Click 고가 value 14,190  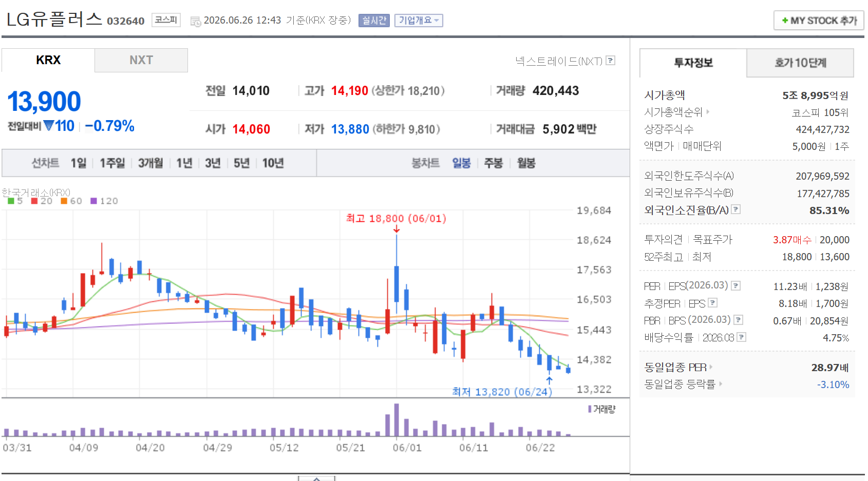tap(350, 91)
